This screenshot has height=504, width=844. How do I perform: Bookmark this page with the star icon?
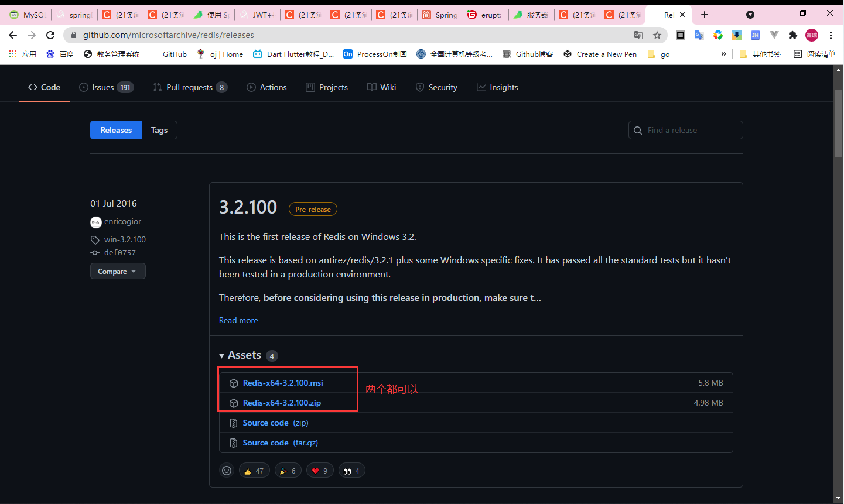click(x=657, y=35)
